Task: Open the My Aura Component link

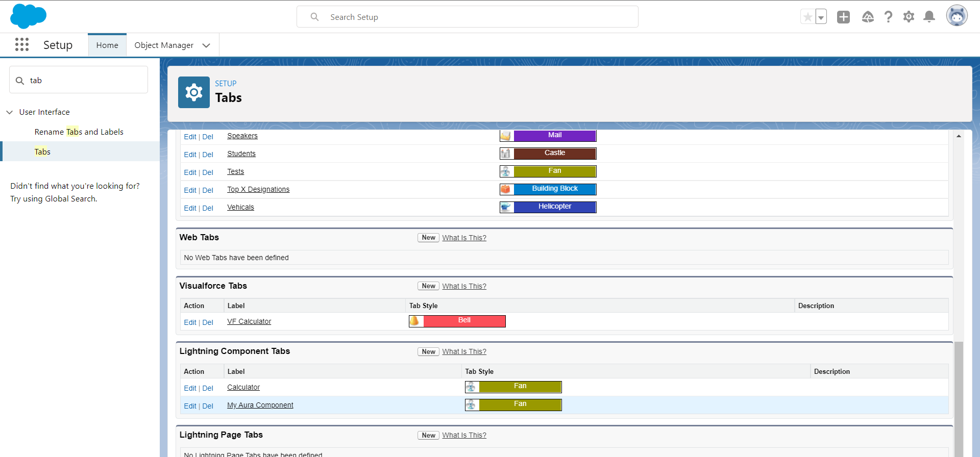Action: click(x=260, y=405)
